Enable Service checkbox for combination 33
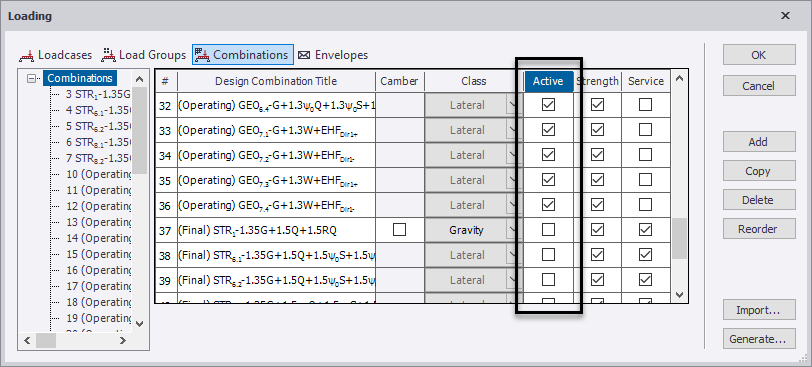 [645, 130]
